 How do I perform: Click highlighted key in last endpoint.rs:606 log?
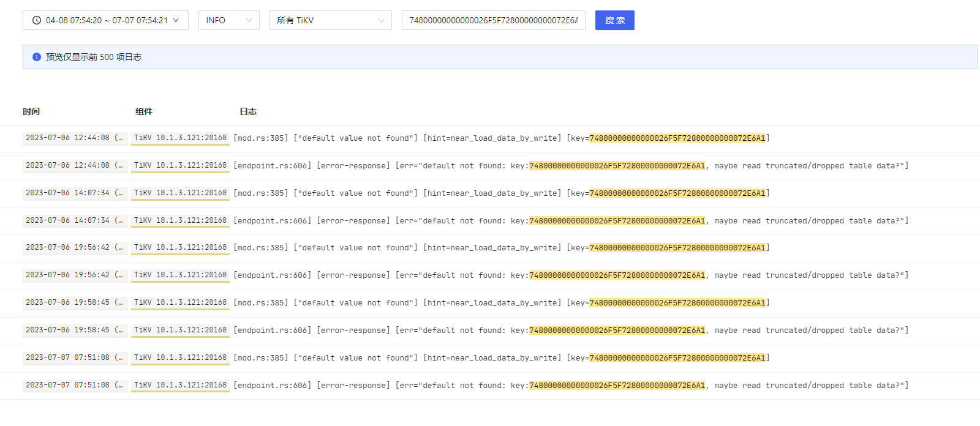click(617, 386)
